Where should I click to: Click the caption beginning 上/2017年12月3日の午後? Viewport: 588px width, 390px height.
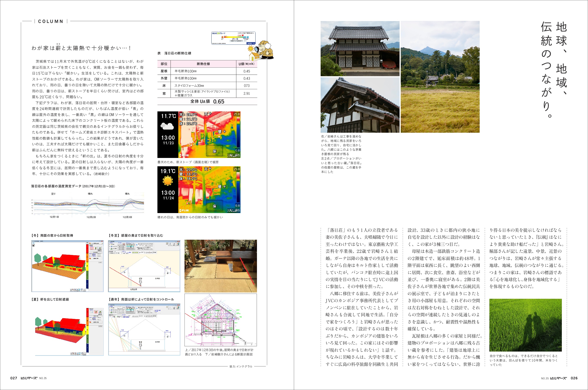[219, 352]
